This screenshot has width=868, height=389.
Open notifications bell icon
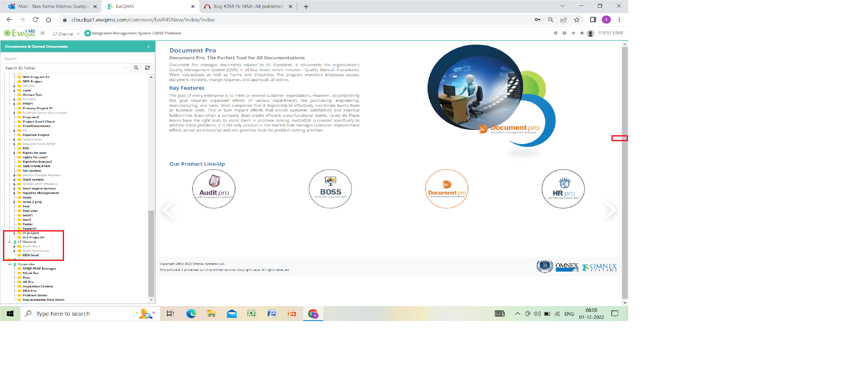(x=582, y=33)
